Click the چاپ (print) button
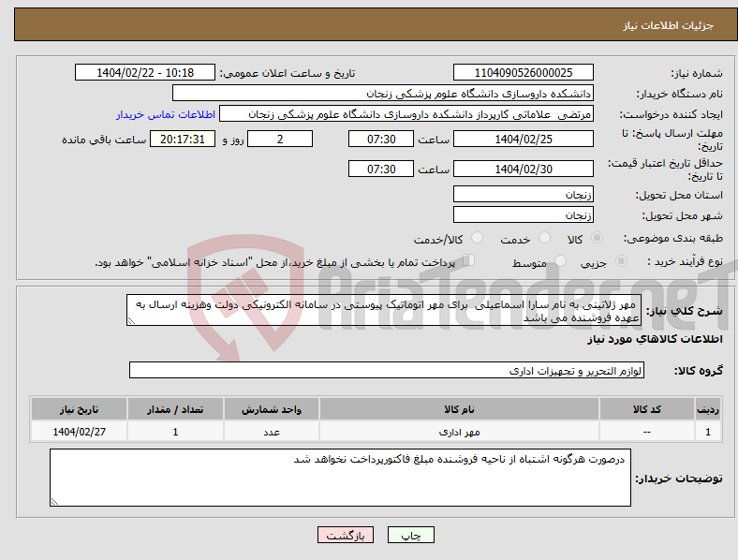 [410, 535]
